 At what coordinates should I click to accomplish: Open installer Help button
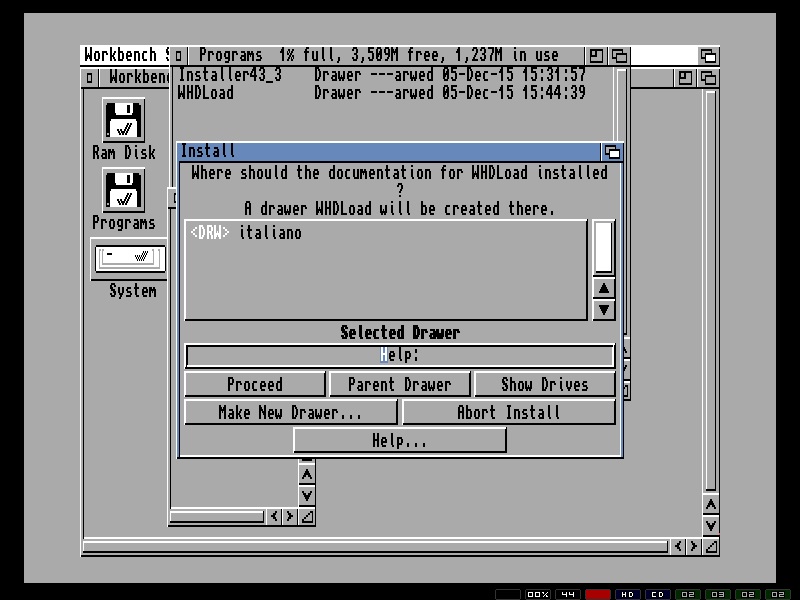[x=399, y=440]
